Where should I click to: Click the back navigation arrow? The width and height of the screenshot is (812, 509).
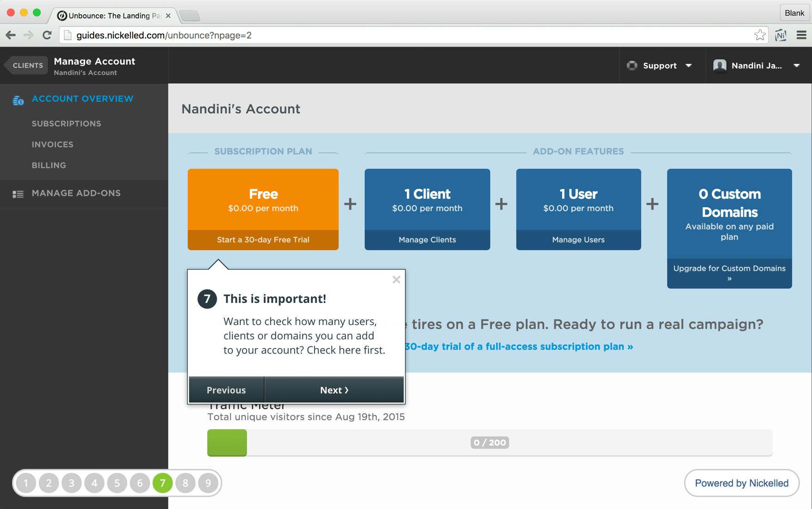coord(10,35)
